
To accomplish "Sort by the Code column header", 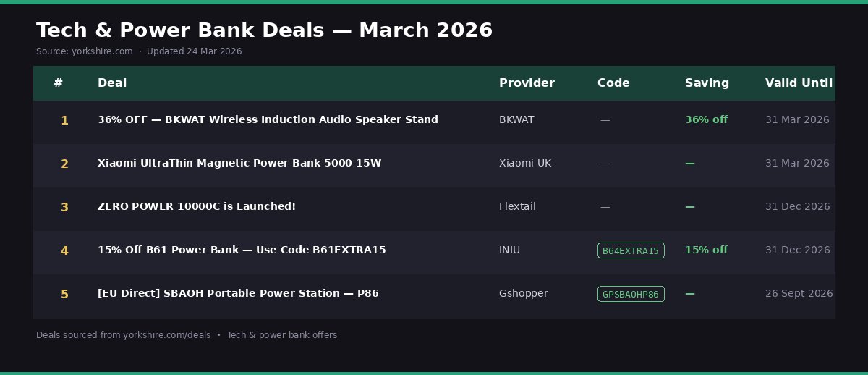I will (x=613, y=83).
